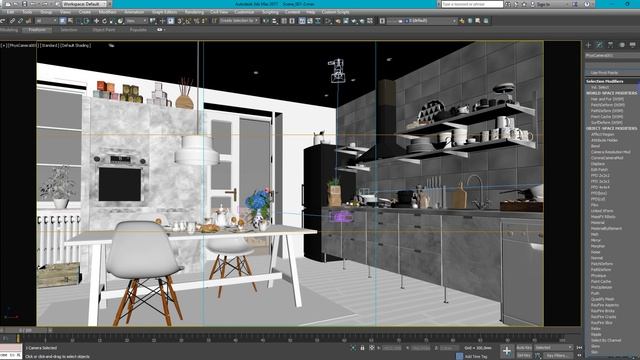Screen dimensions: 640x360
Task: Open the Modifier List dropdown
Action: pyautogui.click(x=612, y=64)
